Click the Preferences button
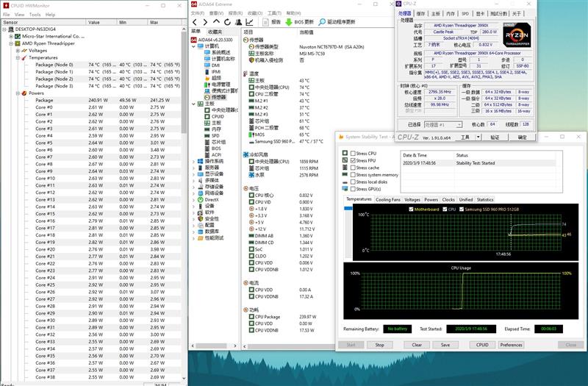This screenshot has height=386, width=588. coord(511,344)
